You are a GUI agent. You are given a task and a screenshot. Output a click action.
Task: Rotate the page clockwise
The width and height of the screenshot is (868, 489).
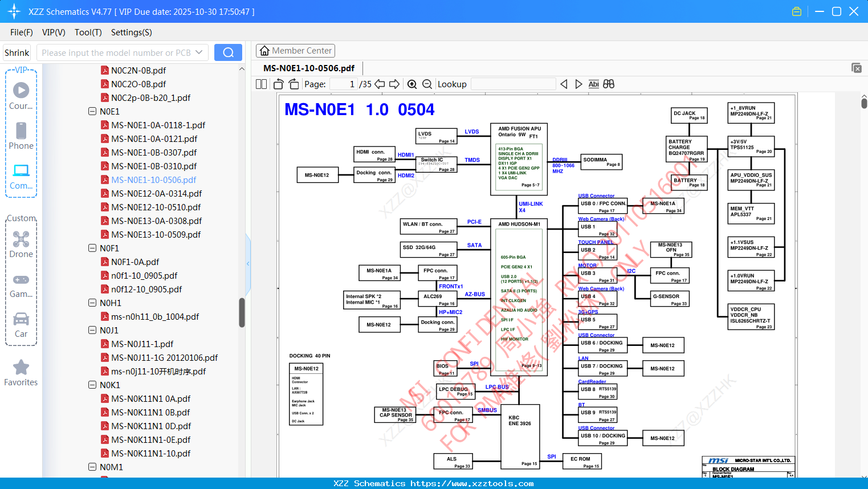tap(294, 84)
